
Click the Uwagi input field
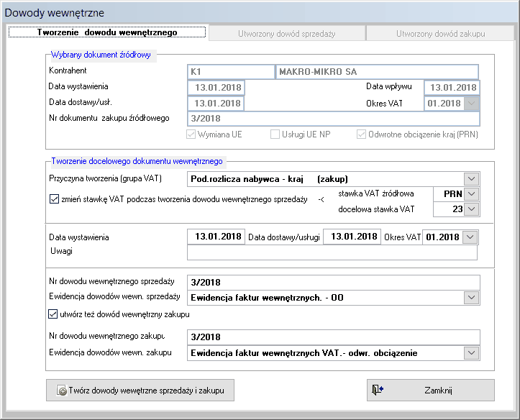[x=332, y=252]
